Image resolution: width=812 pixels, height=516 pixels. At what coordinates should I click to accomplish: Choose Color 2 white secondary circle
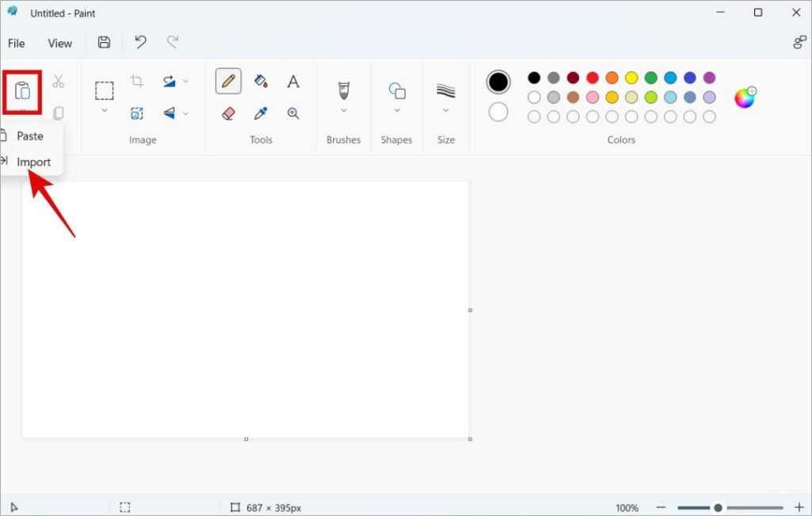(498, 113)
